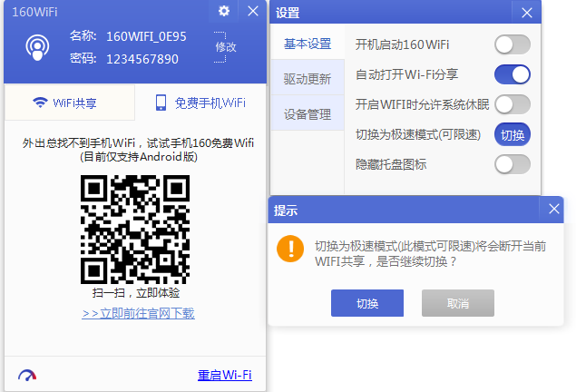The width and height of the screenshot is (586, 392).
Task: Disable 自动打开Wi-Fi分享 toggle
Action: (x=513, y=74)
